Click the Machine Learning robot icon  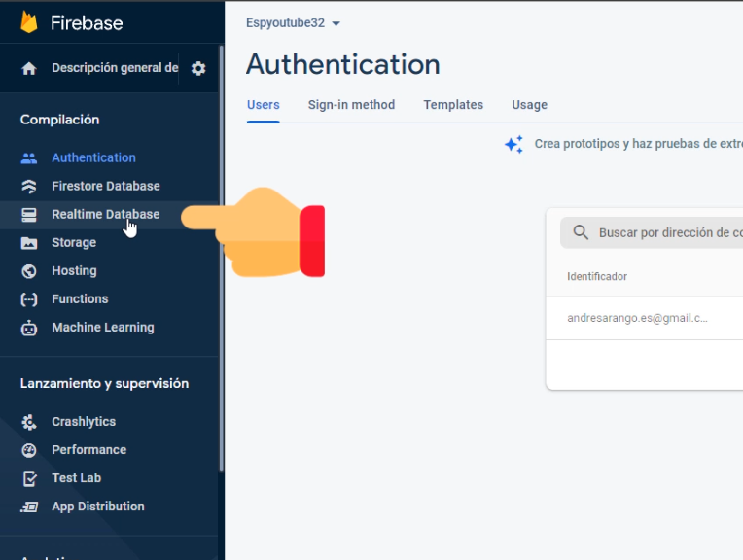pos(29,328)
